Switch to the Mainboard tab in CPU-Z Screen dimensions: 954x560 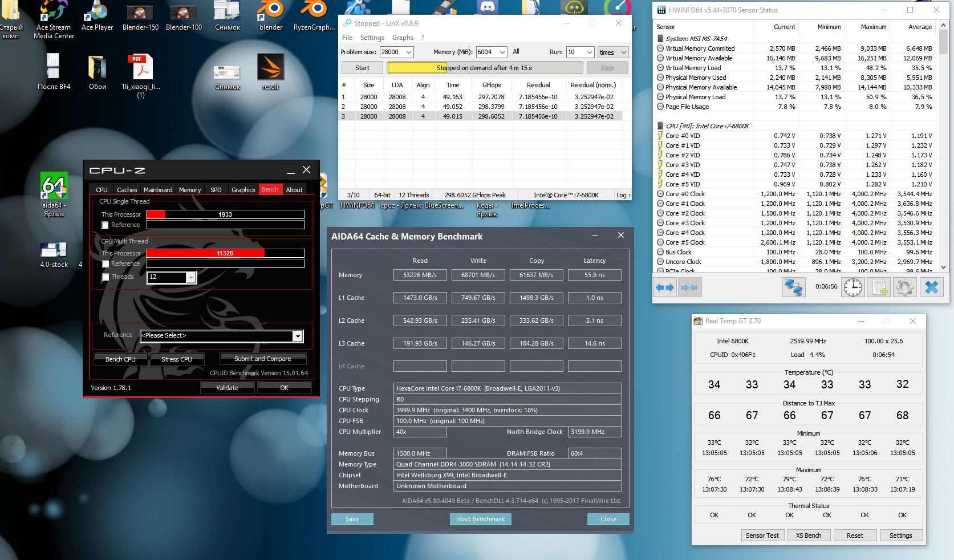click(x=158, y=190)
